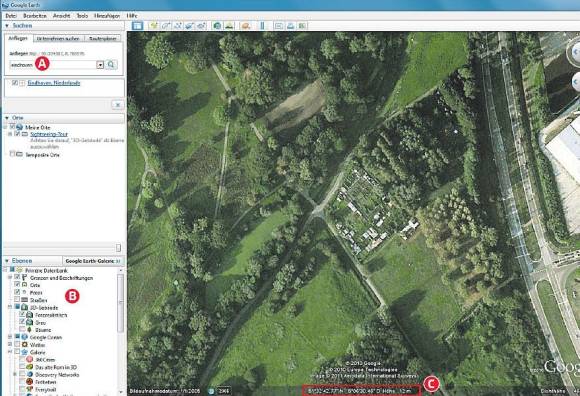This screenshot has height=396, width=580.
Task: Open the Bearbeiten menu
Action: click(x=35, y=16)
